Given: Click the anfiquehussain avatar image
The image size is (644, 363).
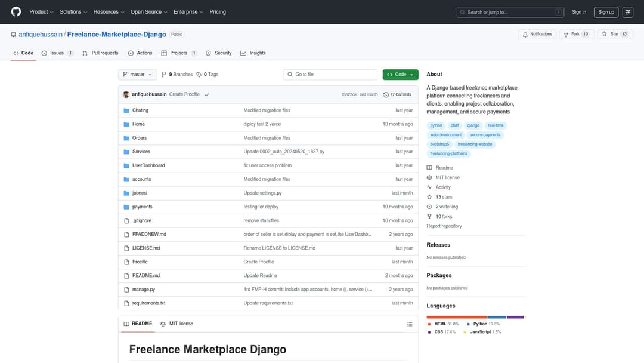Looking at the screenshot, I should pos(126,94).
